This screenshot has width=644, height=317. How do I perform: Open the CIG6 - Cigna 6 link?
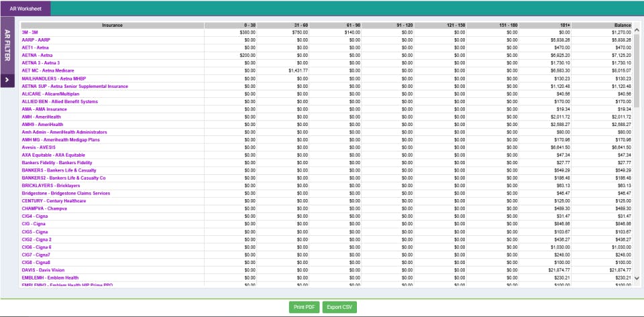(x=36, y=247)
